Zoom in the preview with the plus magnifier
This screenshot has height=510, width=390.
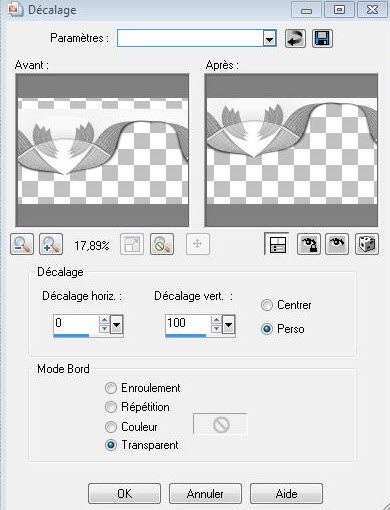[x=51, y=244]
